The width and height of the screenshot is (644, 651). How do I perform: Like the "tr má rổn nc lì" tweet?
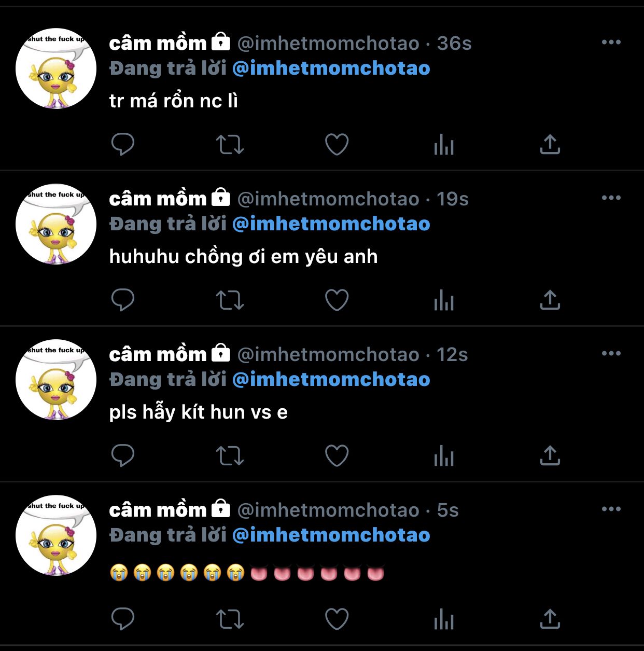337,144
